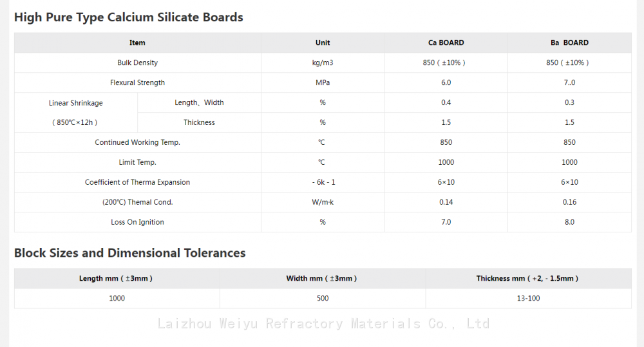Select the "Ca BOARD" column header
The image size is (644, 347).
pos(446,42)
